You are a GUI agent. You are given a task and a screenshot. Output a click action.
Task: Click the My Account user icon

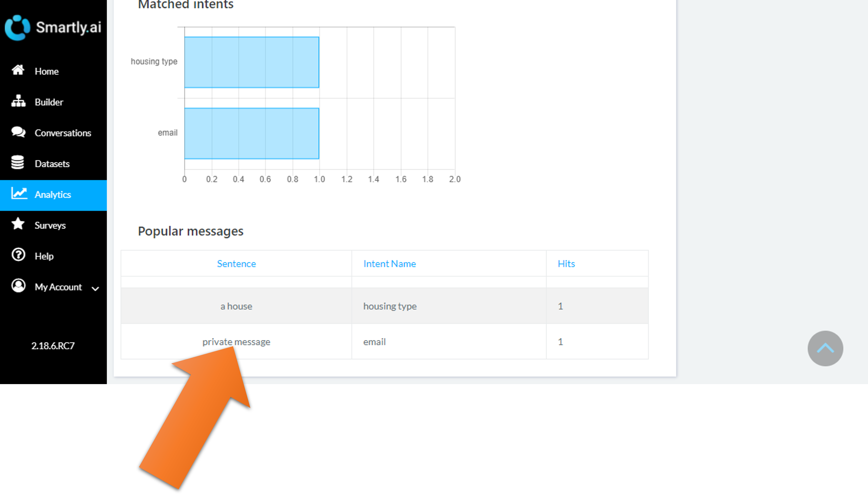pyautogui.click(x=18, y=286)
